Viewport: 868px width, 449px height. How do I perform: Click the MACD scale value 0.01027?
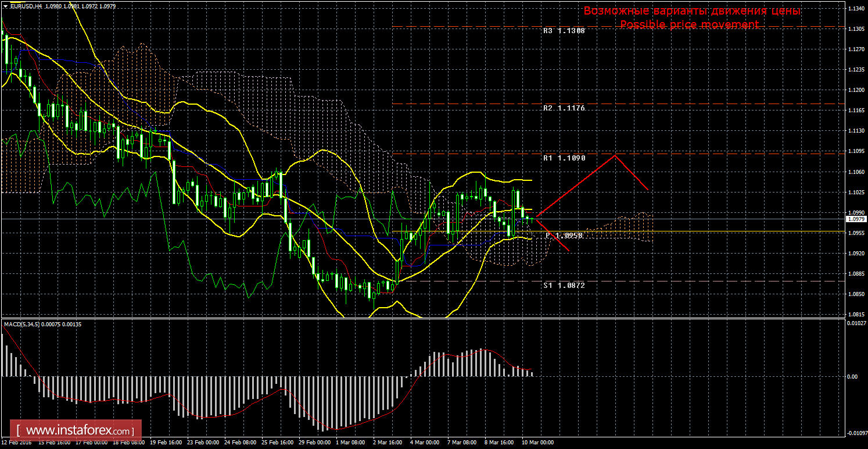(856, 323)
